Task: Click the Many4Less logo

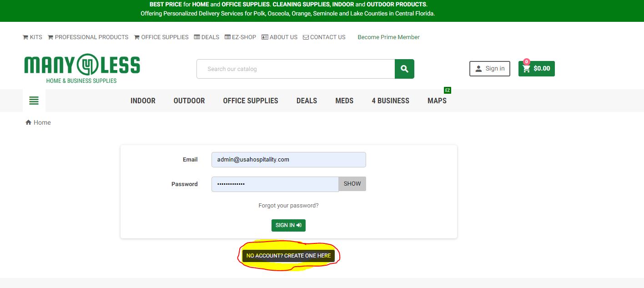Action: (x=82, y=69)
